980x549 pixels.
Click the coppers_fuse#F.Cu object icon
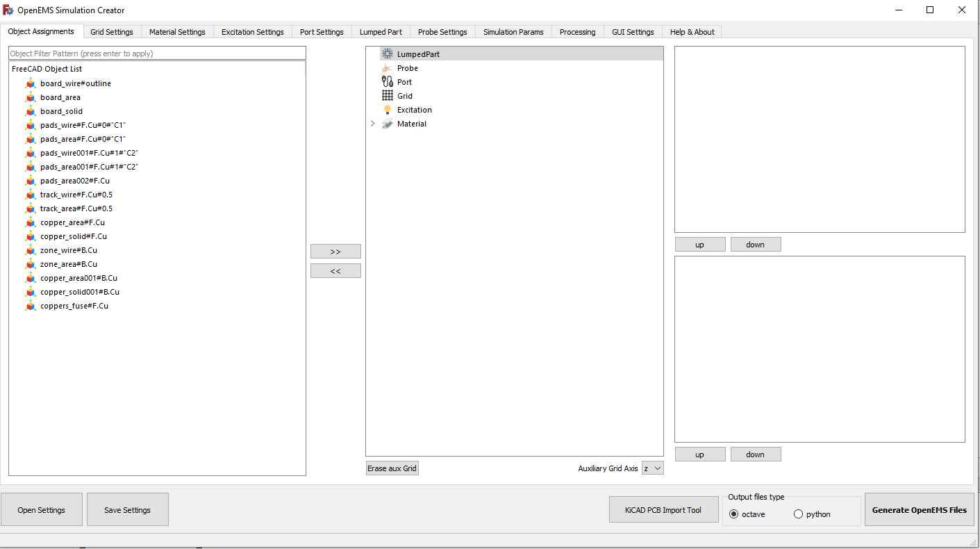[x=30, y=306]
